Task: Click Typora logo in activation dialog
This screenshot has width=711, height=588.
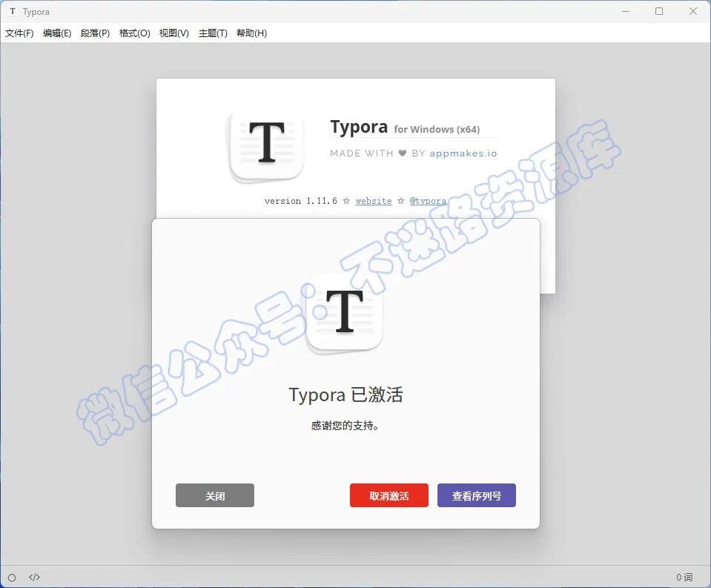Action: tap(345, 313)
